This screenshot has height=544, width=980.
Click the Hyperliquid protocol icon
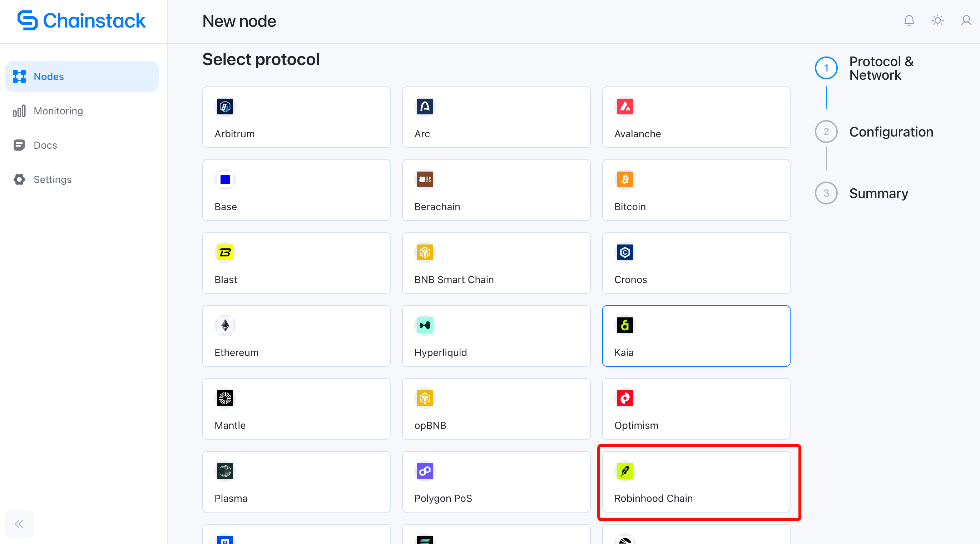pyautogui.click(x=425, y=325)
